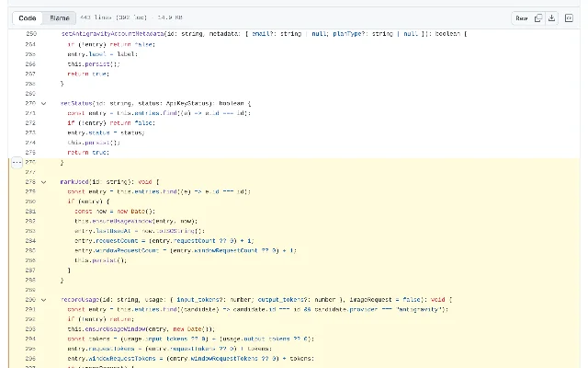Click the 'entry.status = status;' code line

tap(107, 132)
